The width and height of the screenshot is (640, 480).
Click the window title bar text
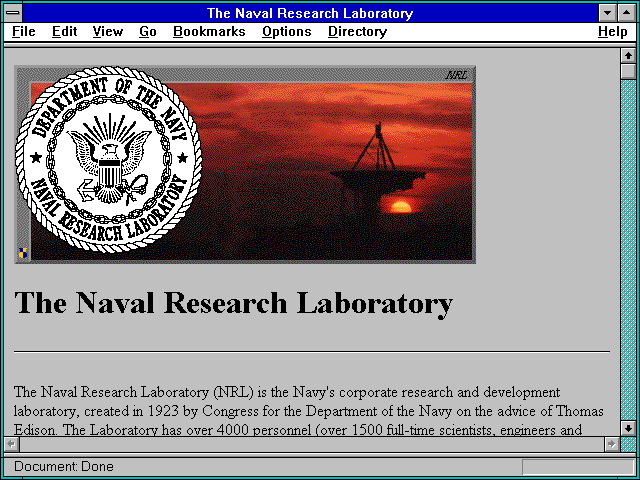pos(310,13)
